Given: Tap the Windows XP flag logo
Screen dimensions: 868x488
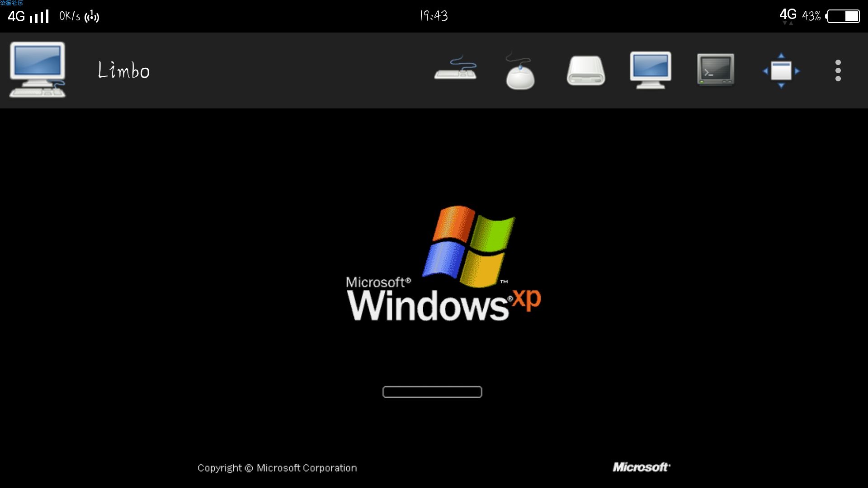Looking at the screenshot, I should (469, 246).
